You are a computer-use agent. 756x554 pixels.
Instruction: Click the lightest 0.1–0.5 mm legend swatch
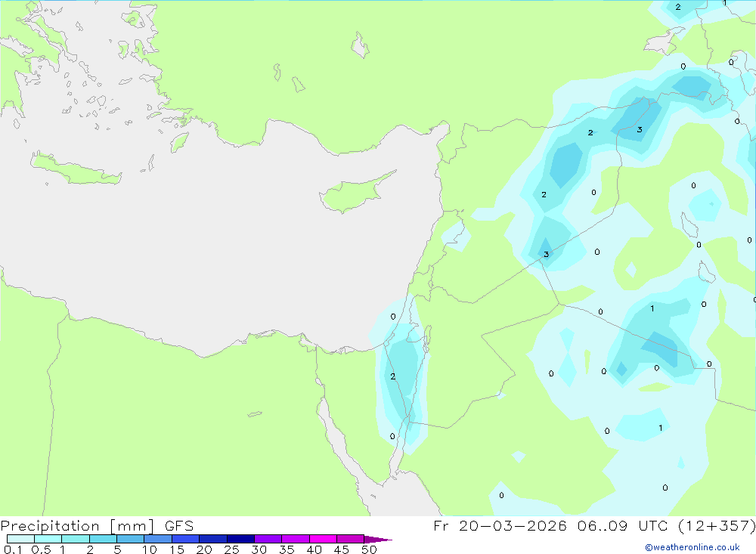pos(20,539)
